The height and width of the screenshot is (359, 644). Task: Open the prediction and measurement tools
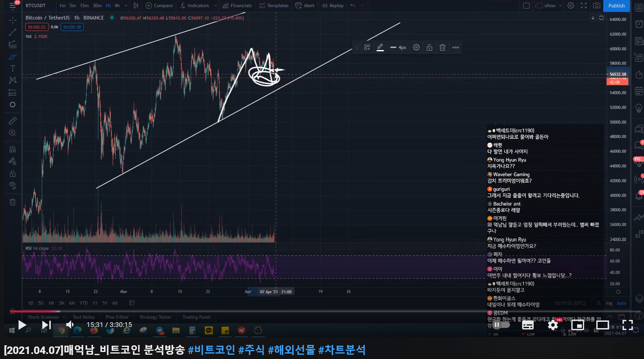13,93
